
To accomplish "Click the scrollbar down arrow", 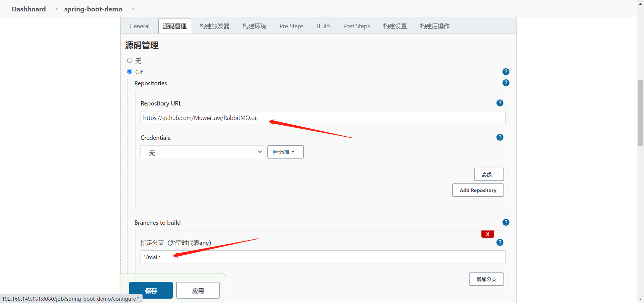I will coord(640,299).
